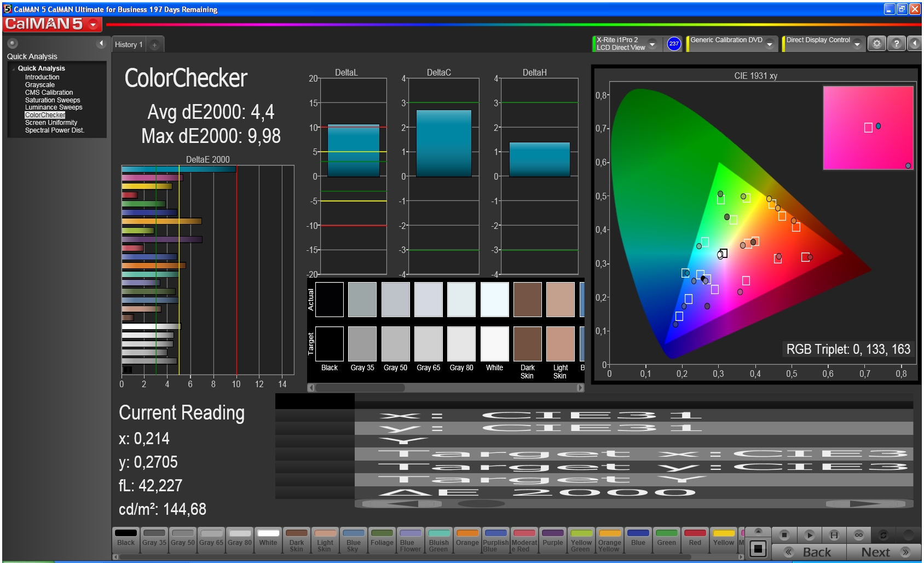Select ColorChecker in the workflow list
Screen dimensions: 924x563
tap(45, 115)
